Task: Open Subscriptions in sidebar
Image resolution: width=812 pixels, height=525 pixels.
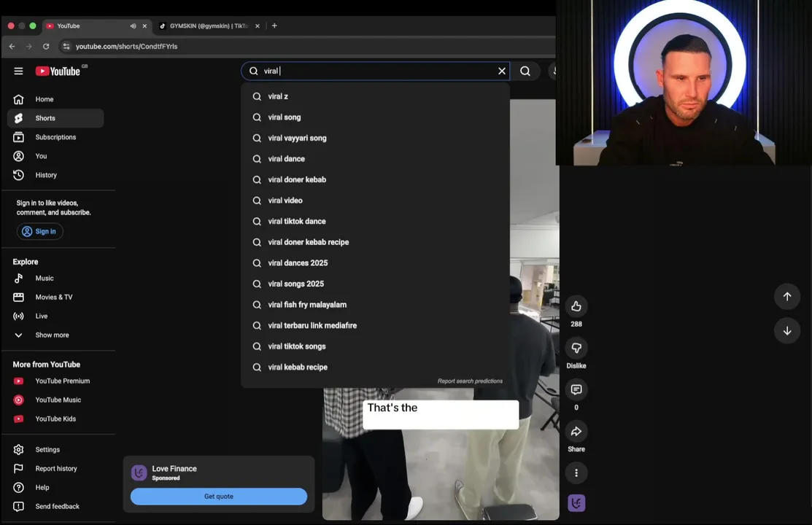Action: [55, 137]
